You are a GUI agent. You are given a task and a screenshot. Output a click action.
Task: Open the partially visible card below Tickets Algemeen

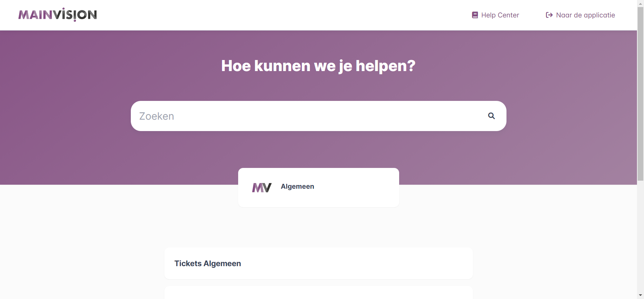coord(318,293)
